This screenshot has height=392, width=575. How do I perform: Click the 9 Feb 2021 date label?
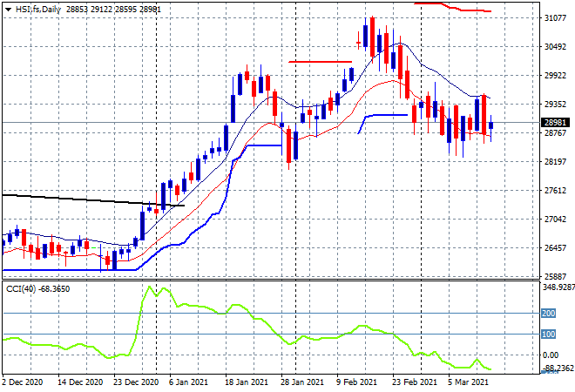[x=356, y=382]
